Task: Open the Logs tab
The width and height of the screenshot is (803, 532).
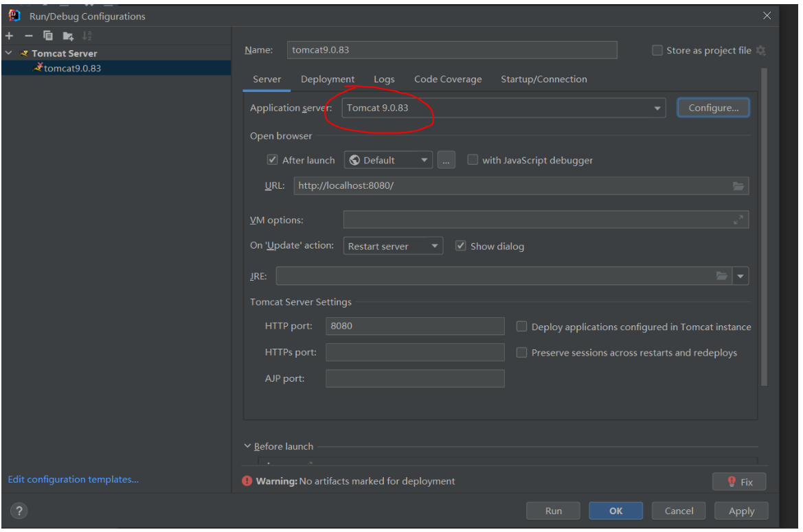Action: [x=384, y=80]
